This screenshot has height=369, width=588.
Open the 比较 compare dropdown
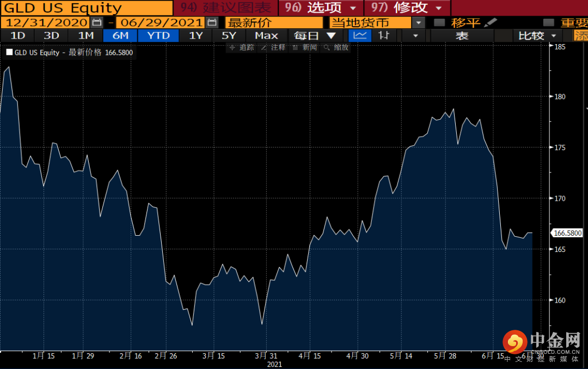coord(537,35)
